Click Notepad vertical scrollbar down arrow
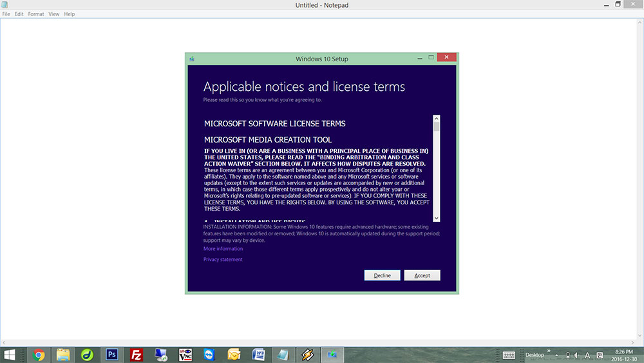This screenshot has width=644, height=363. [640, 336]
